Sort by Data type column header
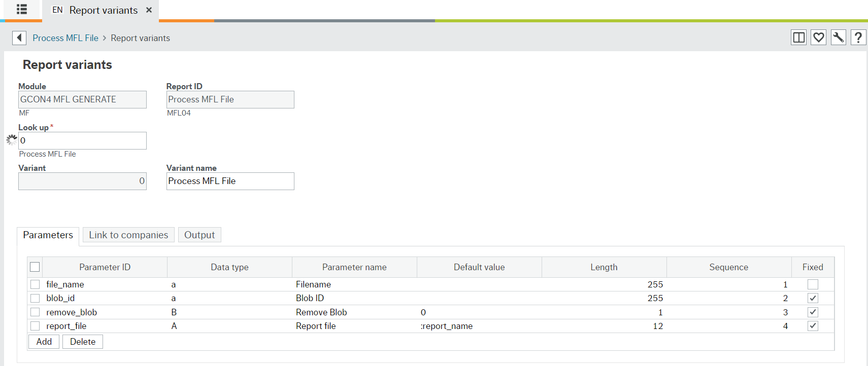The image size is (868, 366). 229,267
